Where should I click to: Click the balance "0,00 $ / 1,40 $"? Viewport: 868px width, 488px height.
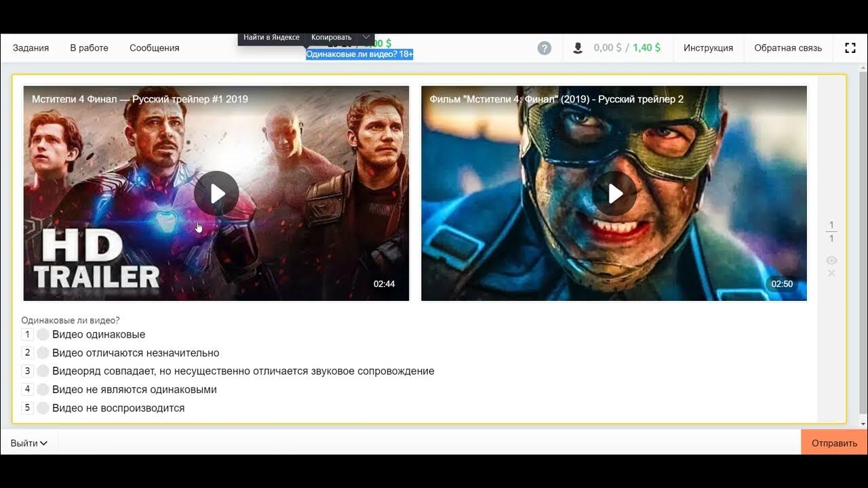click(627, 48)
